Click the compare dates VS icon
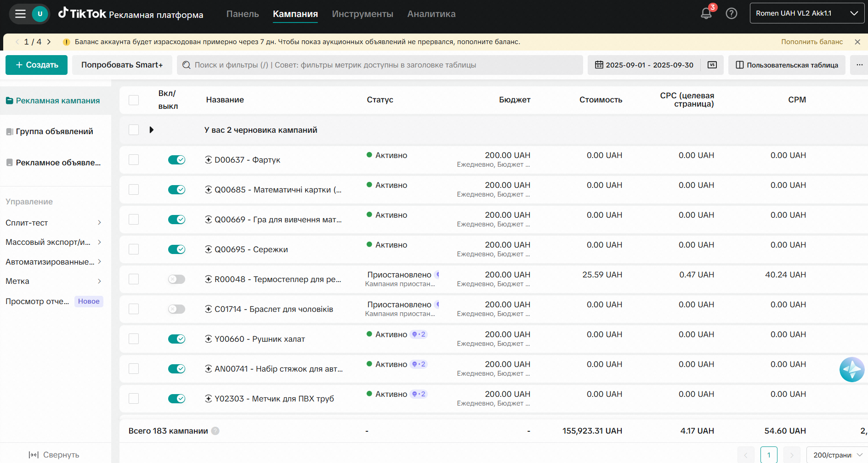Viewport: 868px width, 463px height. coord(712,65)
